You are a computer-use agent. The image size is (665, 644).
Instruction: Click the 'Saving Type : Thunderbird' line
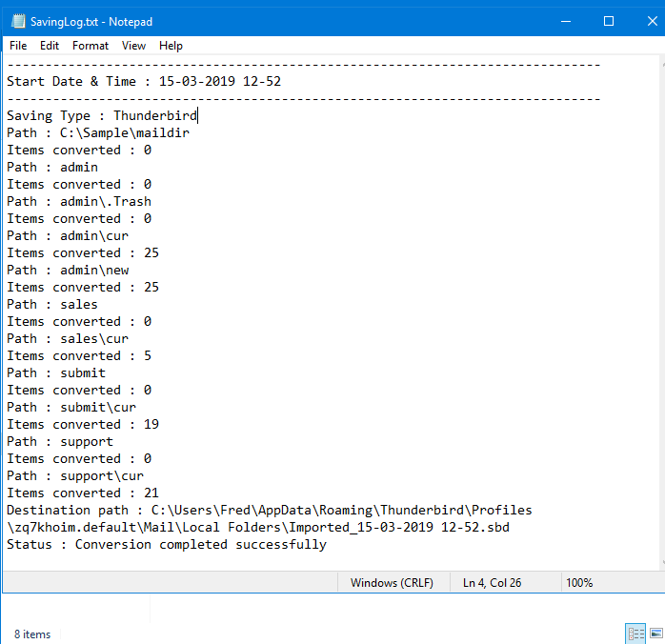click(102, 115)
